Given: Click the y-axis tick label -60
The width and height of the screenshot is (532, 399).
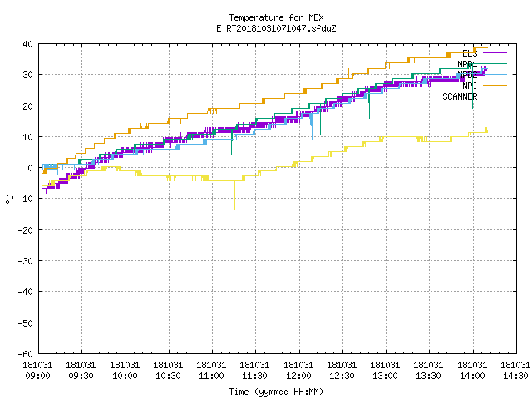Looking at the screenshot, I should (x=26, y=354).
